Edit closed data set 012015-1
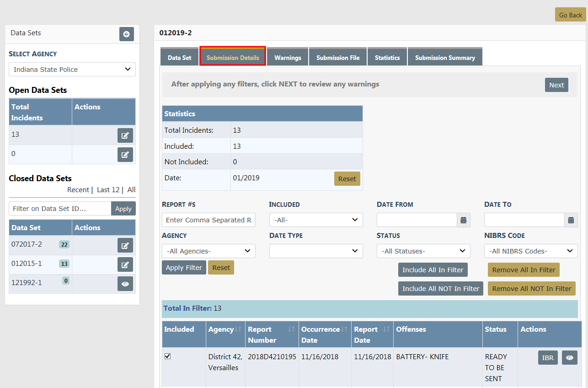Viewport: 588px width, 388px height. 125,264
